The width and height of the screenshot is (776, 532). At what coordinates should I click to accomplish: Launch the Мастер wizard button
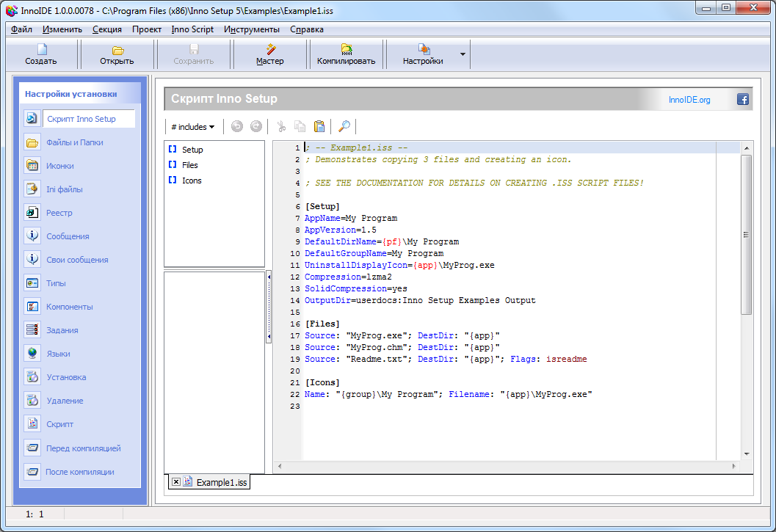(269, 54)
